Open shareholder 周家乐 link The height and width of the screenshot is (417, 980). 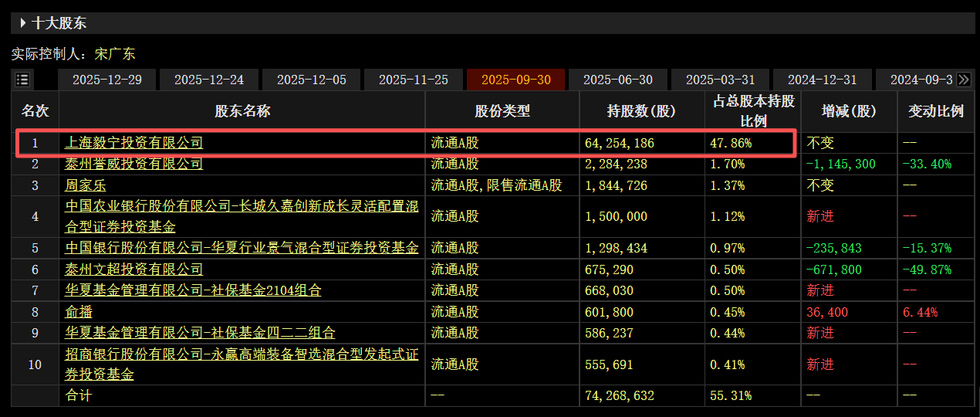tap(86, 185)
